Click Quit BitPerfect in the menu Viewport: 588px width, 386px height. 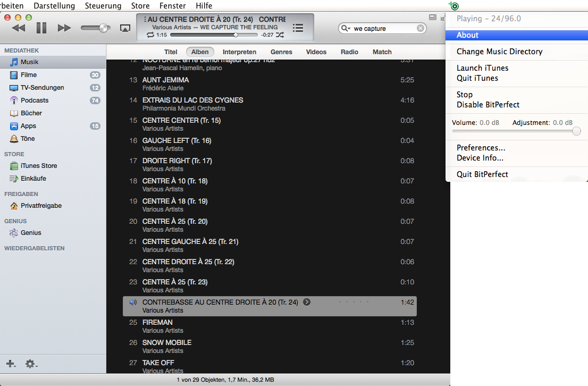click(482, 174)
